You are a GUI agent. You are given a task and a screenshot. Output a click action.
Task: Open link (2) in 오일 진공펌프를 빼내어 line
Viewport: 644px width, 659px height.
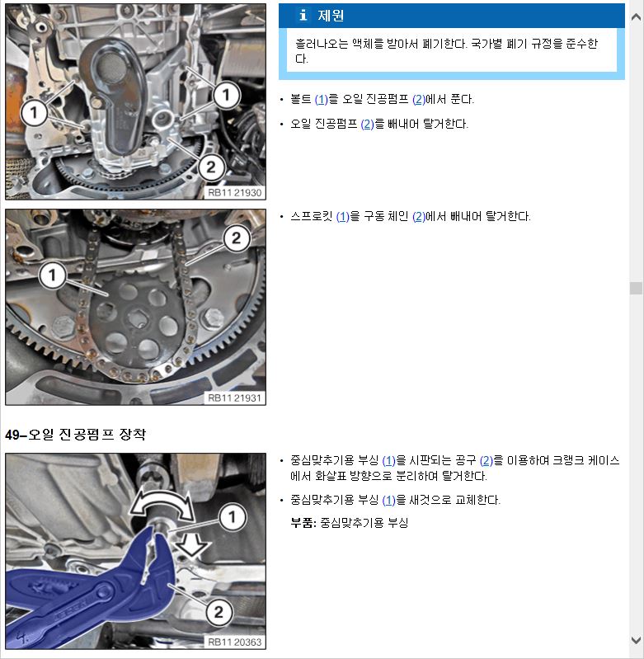click(x=367, y=125)
